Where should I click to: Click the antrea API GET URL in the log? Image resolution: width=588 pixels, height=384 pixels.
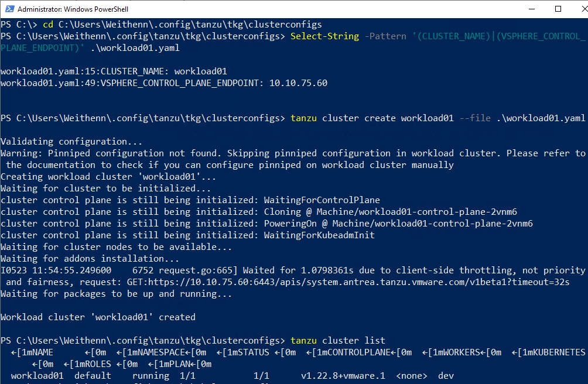(x=348, y=282)
